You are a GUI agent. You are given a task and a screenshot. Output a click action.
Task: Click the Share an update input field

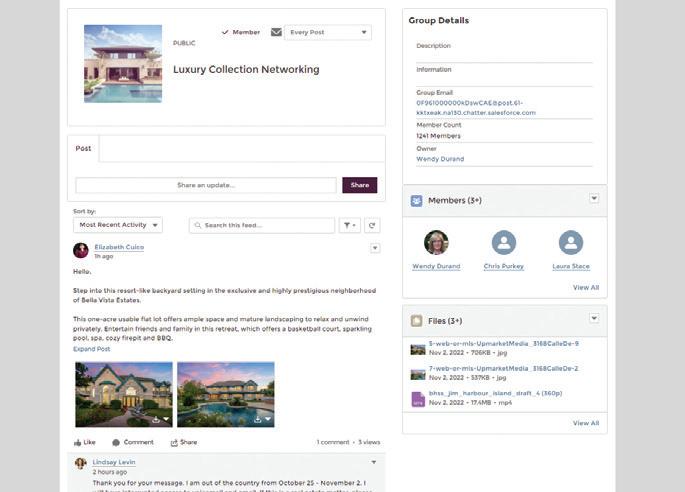206,185
